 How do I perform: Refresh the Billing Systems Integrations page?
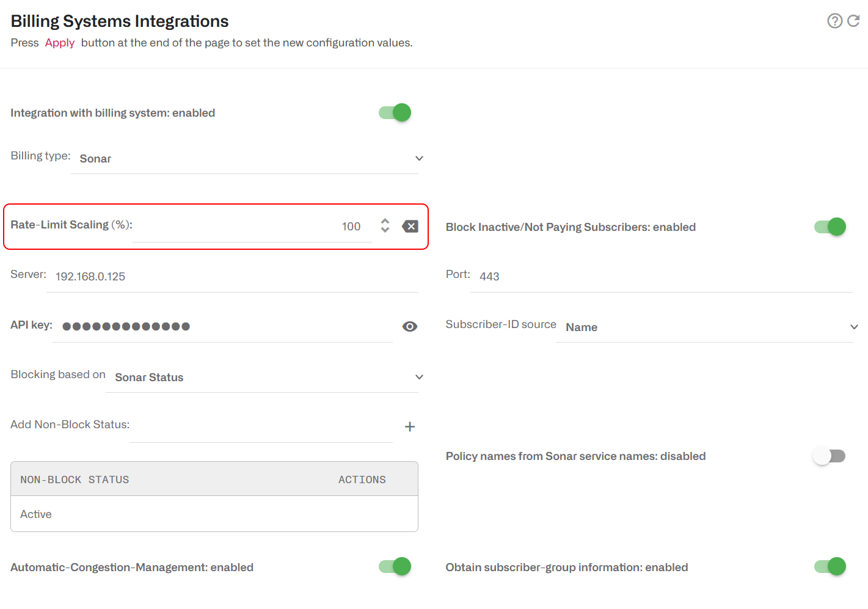(x=853, y=21)
